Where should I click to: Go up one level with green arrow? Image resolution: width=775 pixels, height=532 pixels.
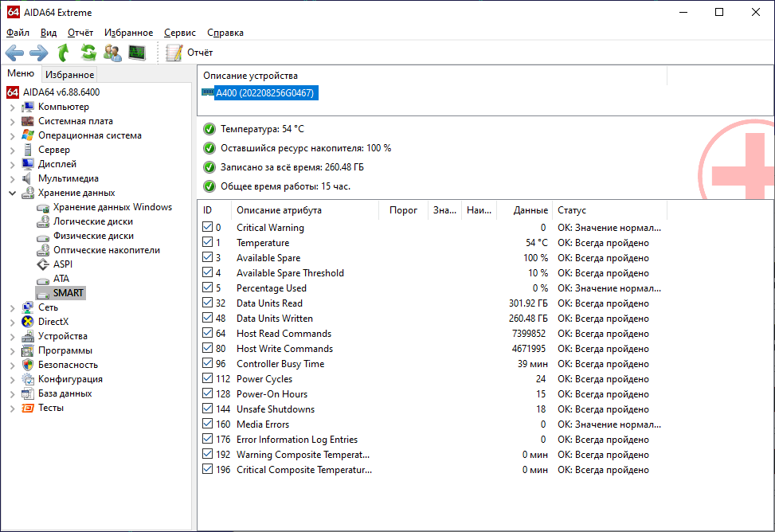63,53
